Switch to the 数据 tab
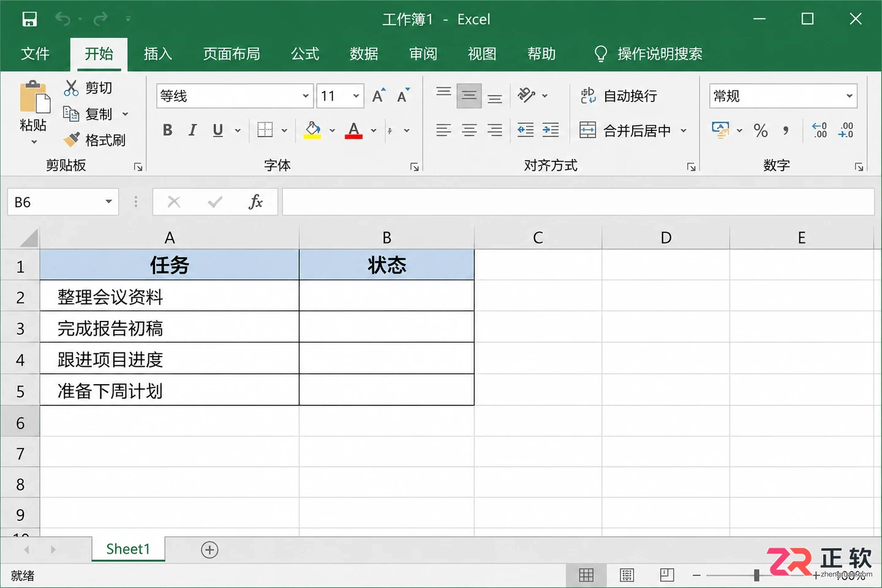The image size is (882, 588). pos(364,54)
